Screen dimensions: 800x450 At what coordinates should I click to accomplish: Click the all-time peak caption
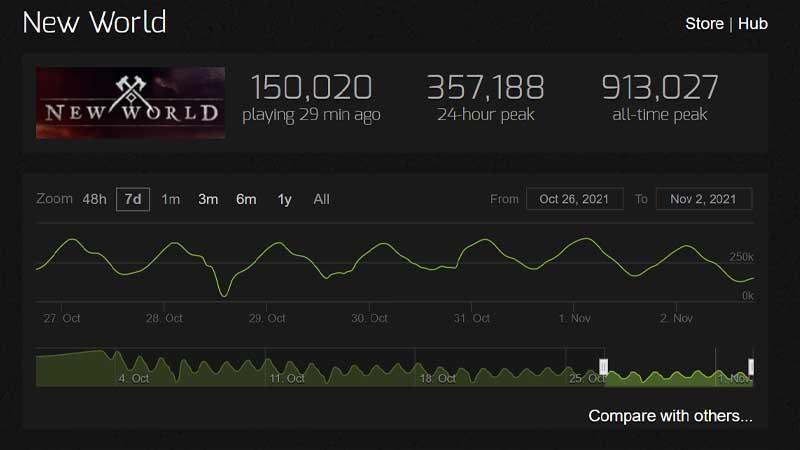click(x=660, y=114)
